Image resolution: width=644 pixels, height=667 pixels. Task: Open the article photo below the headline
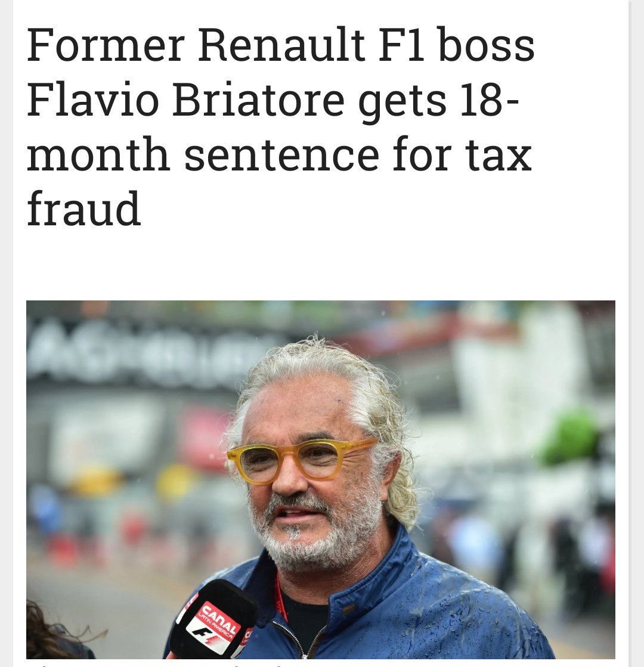(x=321, y=479)
